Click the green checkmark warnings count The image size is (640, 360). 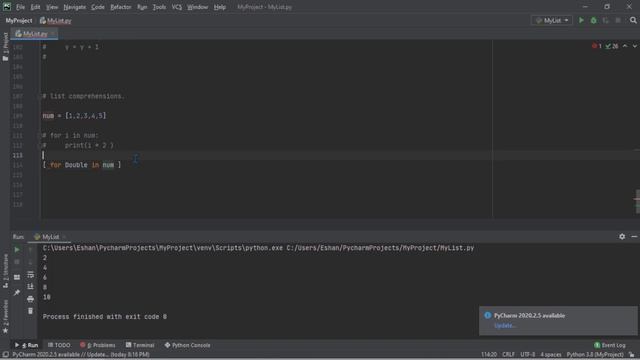[x=611, y=46]
